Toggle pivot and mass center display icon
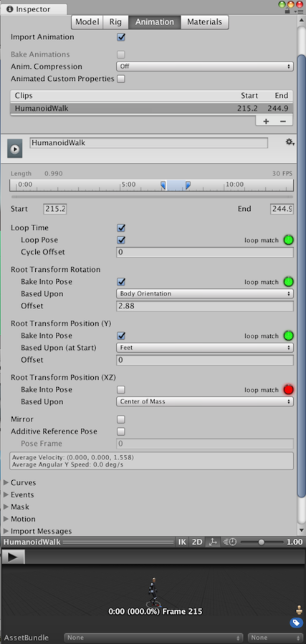306x644 pixels. [x=213, y=542]
